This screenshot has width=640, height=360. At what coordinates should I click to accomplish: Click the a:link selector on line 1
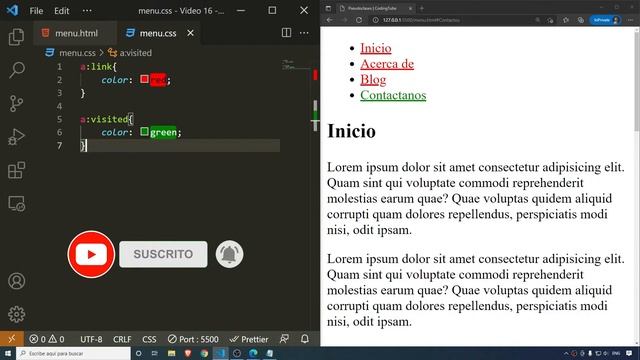coord(96,67)
